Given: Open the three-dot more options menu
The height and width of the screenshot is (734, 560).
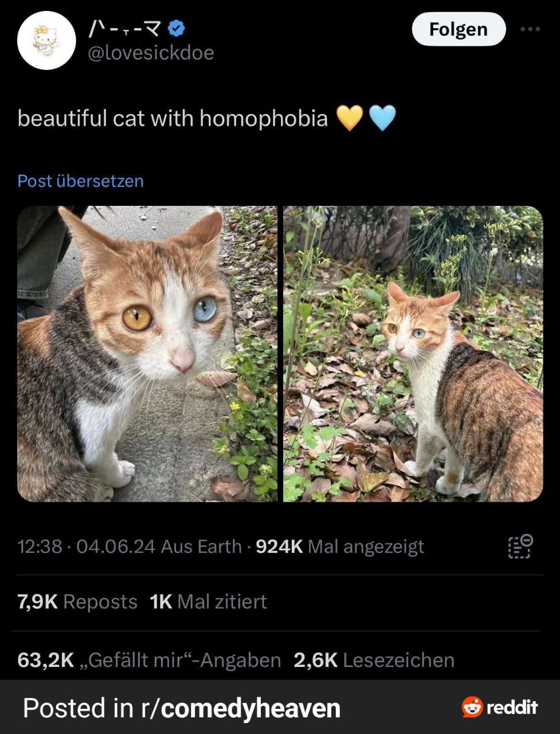Looking at the screenshot, I should click(530, 29).
